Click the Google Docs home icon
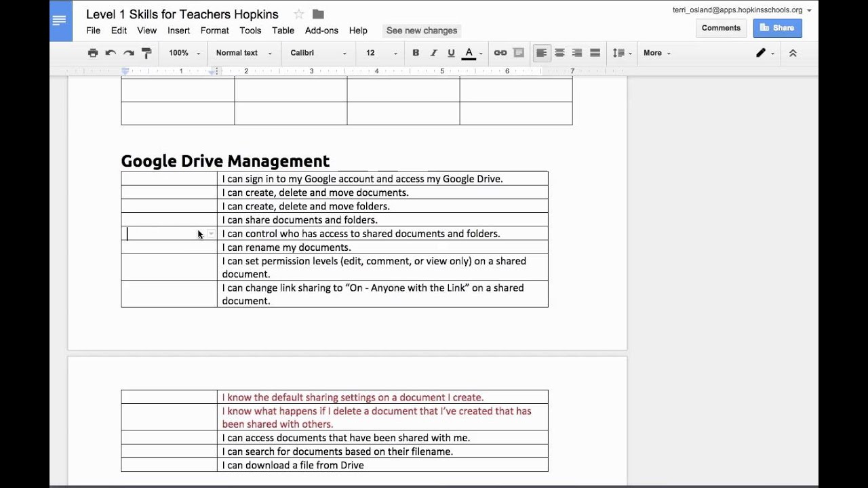Screen dimensions: 868x488 pos(60,20)
